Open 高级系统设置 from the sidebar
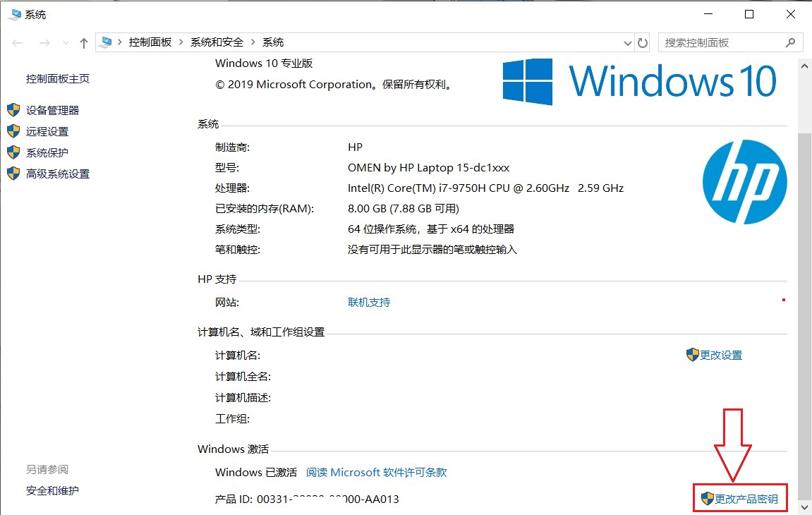812x515 pixels. [58, 174]
